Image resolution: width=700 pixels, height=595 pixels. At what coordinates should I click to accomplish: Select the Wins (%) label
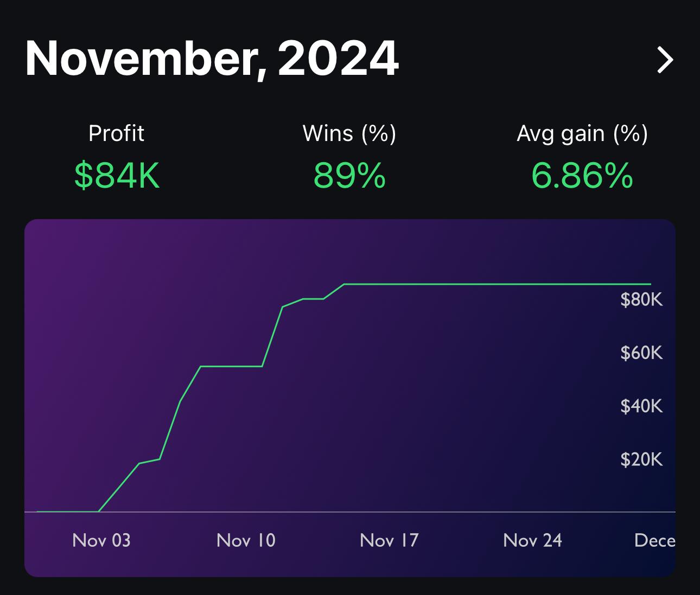pyautogui.click(x=349, y=133)
